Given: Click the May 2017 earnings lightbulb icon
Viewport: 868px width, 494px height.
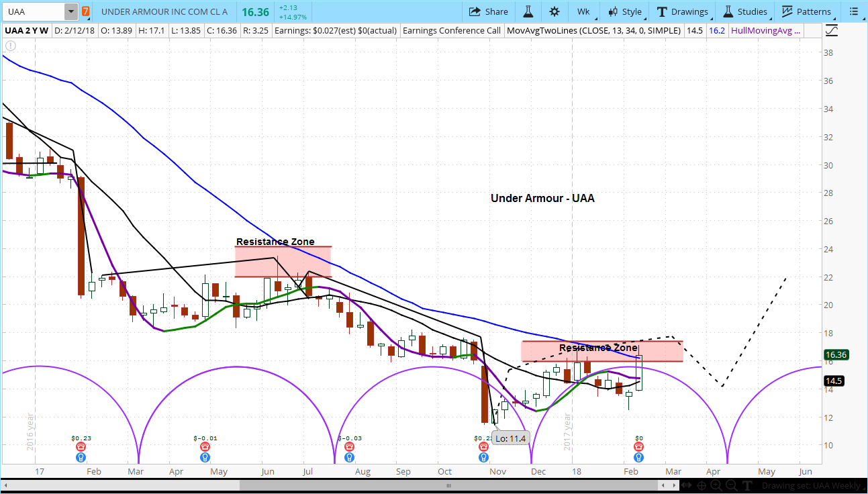Looking at the screenshot, I should pyautogui.click(x=204, y=457).
